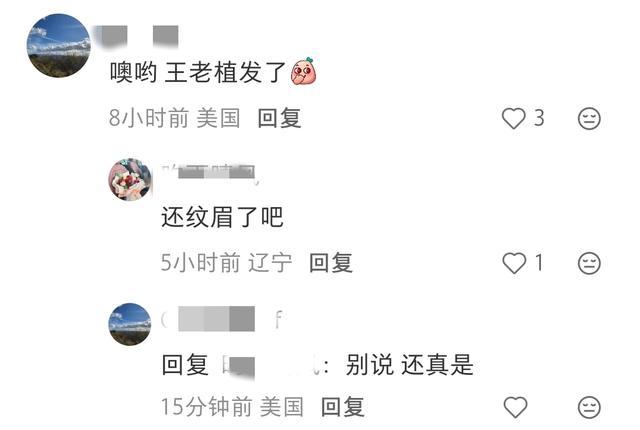640x430 pixels.
Task: Reply to the 15分钟前 美国 comment
Action: [x=342, y=407]
